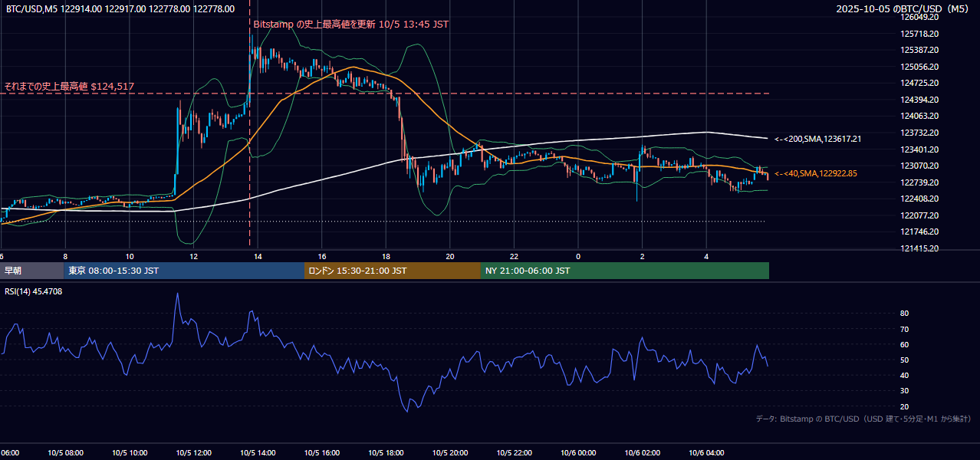Click the 10/5 22:00 date label

(x=514, y=453)
